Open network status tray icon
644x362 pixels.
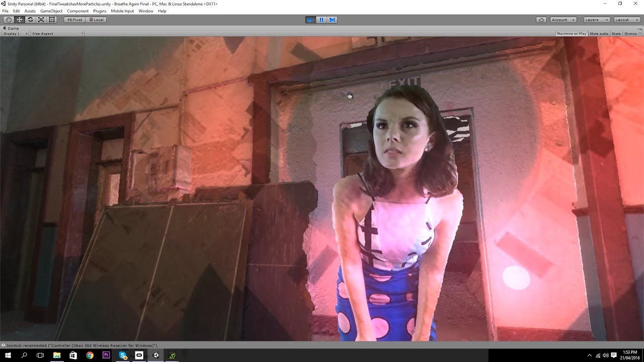[598, 355]
